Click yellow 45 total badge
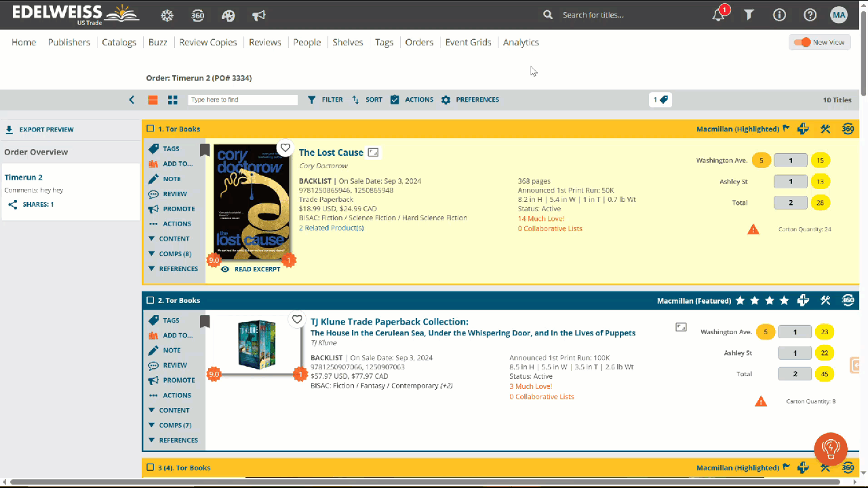Viewport: 868px width, 488px height. (825, 374)
